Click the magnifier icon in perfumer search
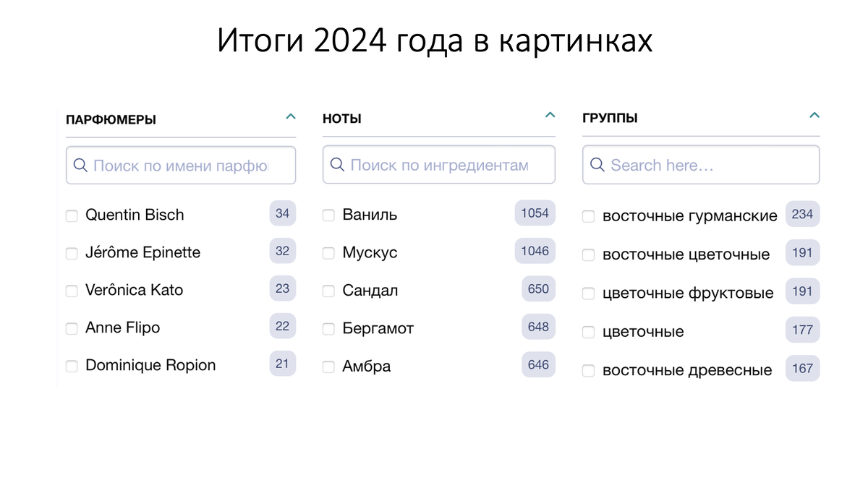Screen dimensions: 868x488 pyautogui.click(x=80, y=165)
